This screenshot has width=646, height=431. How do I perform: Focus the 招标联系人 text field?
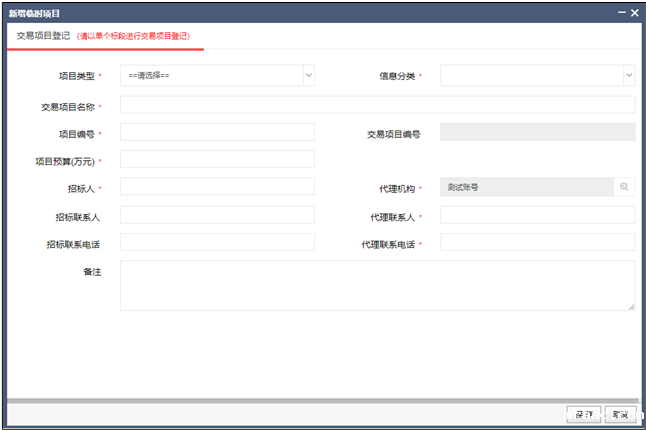coord(217,215)
